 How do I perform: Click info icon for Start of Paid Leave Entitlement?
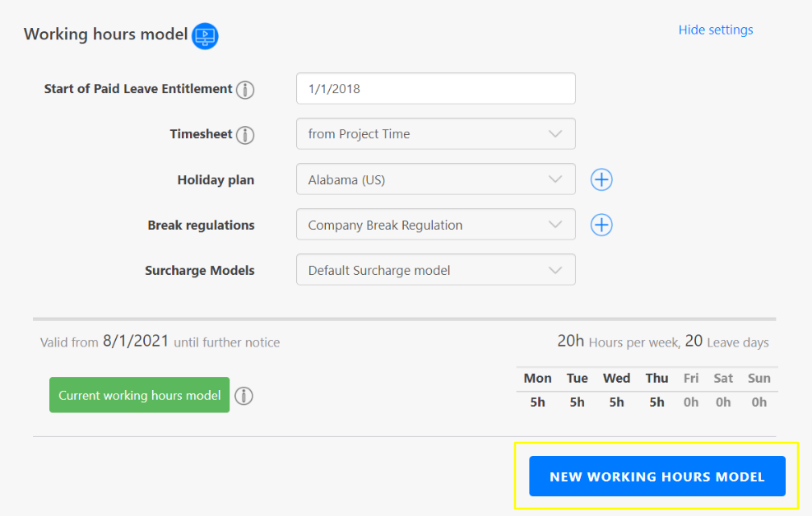coord(245,90)
